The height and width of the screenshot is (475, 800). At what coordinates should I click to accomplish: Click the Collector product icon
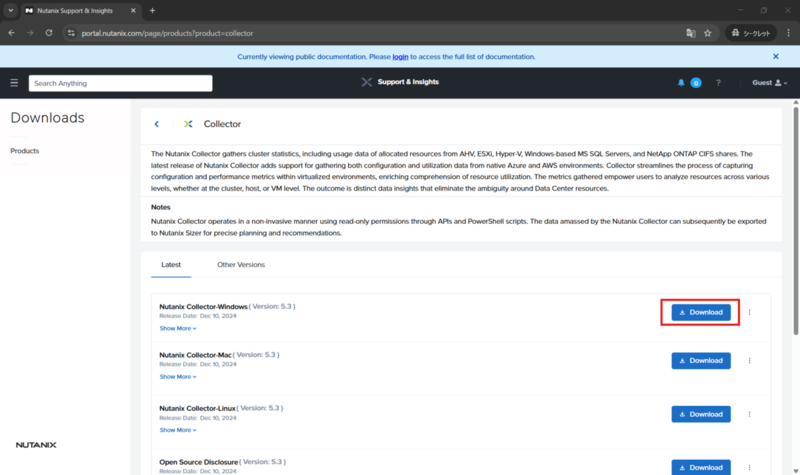click(x=188, y=124)
